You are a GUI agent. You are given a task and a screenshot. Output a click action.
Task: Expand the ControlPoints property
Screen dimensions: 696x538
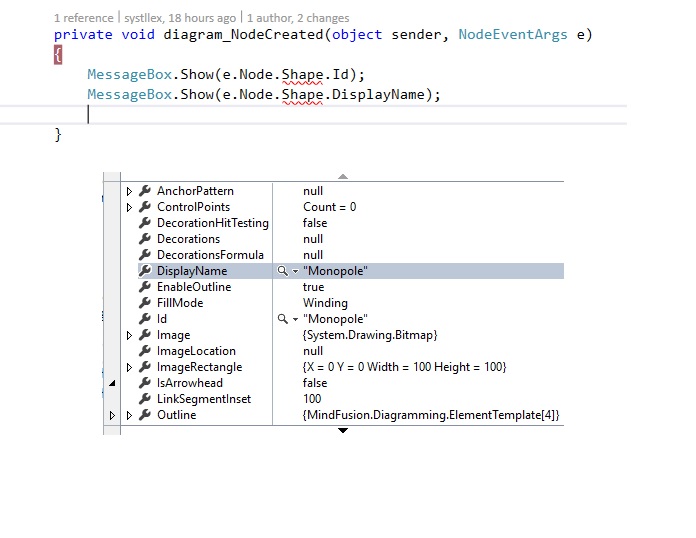(x=129, y=207)
